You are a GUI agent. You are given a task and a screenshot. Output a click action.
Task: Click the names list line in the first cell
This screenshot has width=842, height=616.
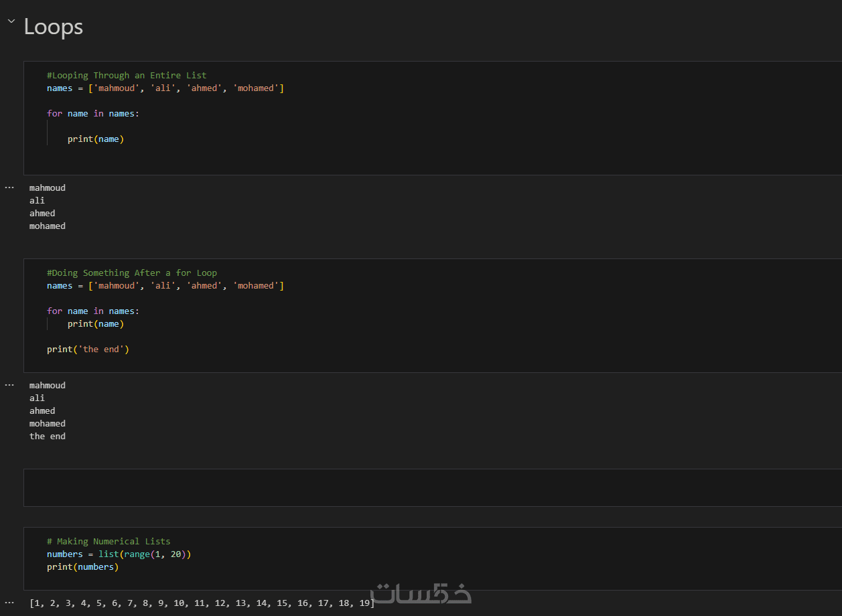pos(165,88)
